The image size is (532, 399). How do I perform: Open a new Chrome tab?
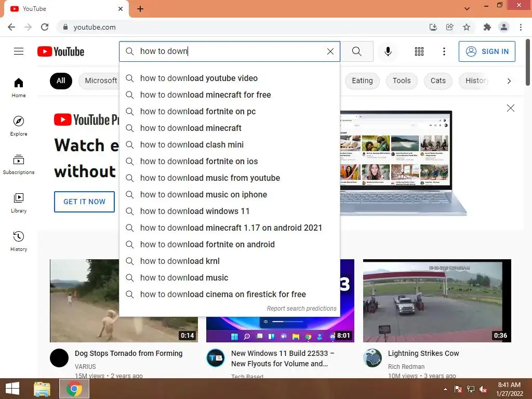(140, 9)
